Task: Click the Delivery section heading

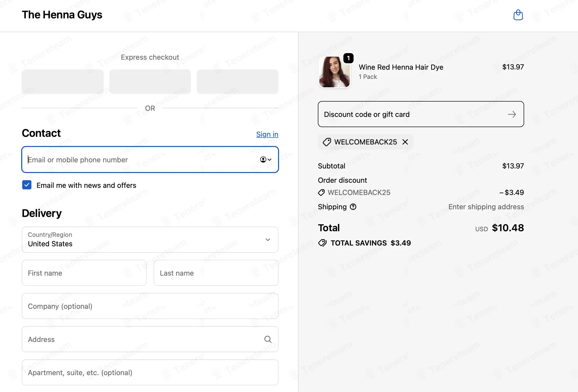Action: [x=42, y=213]
